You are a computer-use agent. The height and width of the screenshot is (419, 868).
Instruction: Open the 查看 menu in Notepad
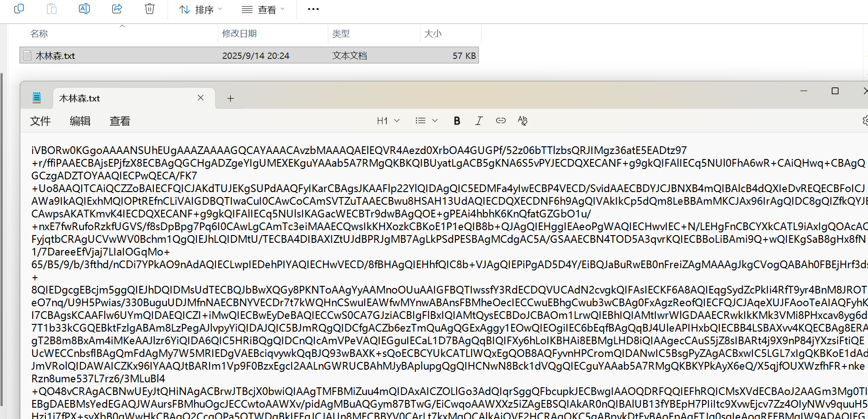[120, 121]
